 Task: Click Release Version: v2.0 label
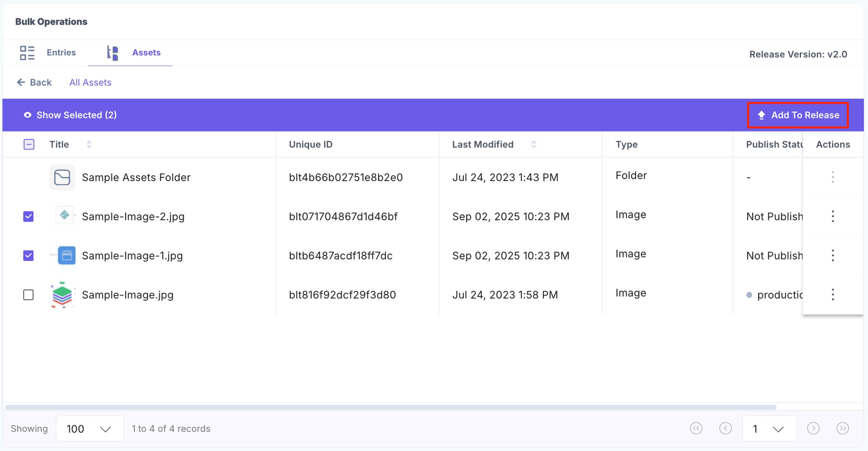tap(798, 54)
